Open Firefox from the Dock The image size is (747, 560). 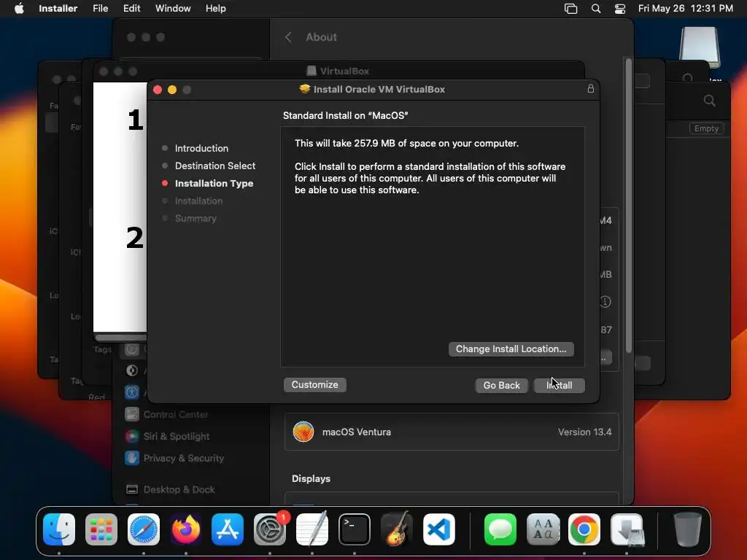(186, 529)
